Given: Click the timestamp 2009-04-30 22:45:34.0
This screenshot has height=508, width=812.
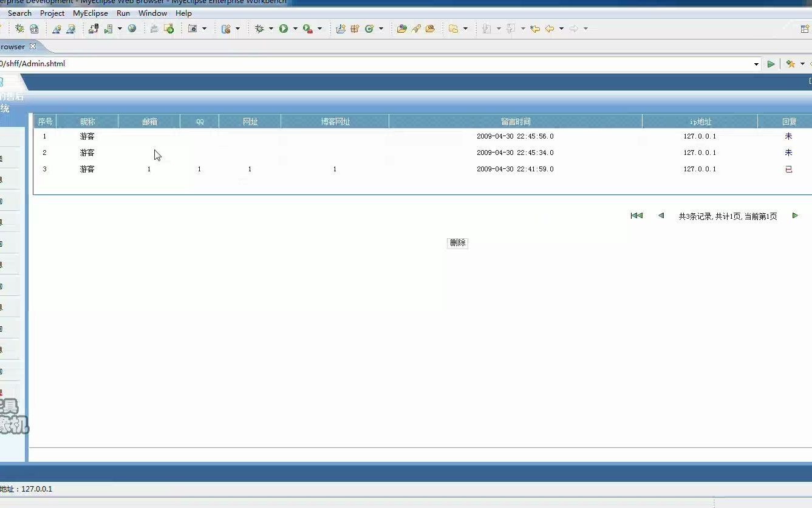Looking at the screenshot, I should [515, 153].
